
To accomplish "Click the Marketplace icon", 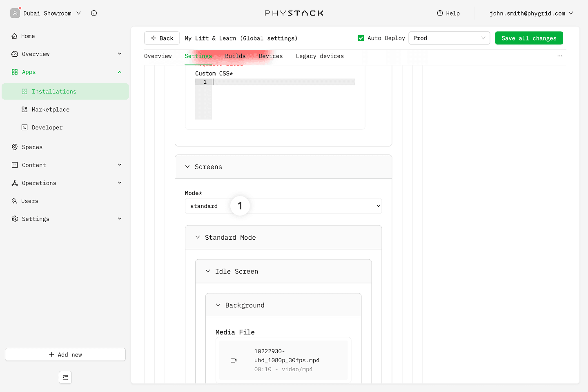I will point(24,109).
